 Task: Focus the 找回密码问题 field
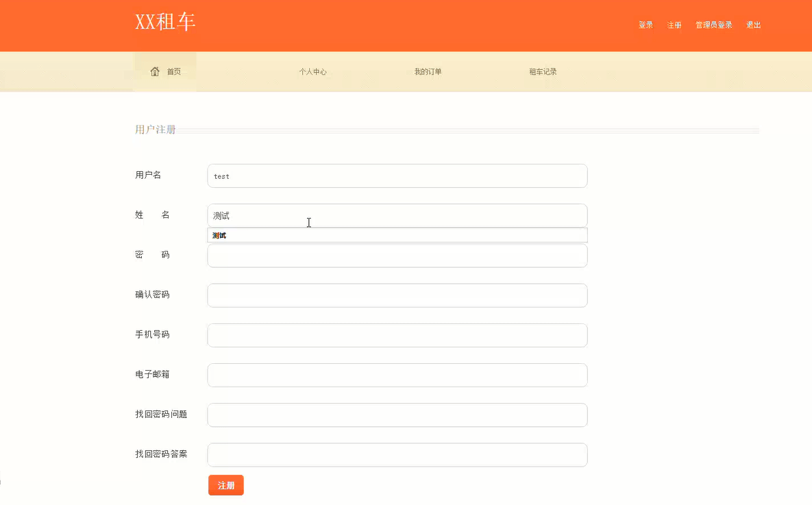click(x=397, y=415)
